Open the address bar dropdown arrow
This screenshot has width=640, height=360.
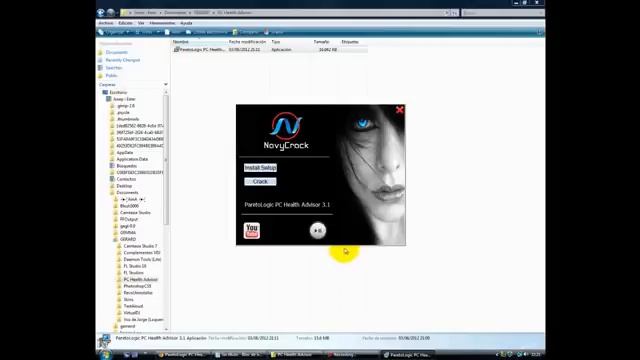(x=447, y=13)
